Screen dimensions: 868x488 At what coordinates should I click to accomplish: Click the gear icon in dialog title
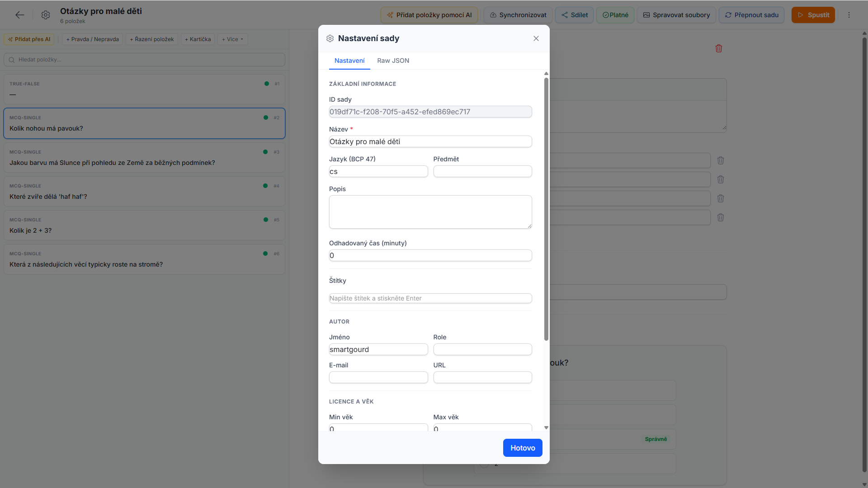[x=330, y=38]
